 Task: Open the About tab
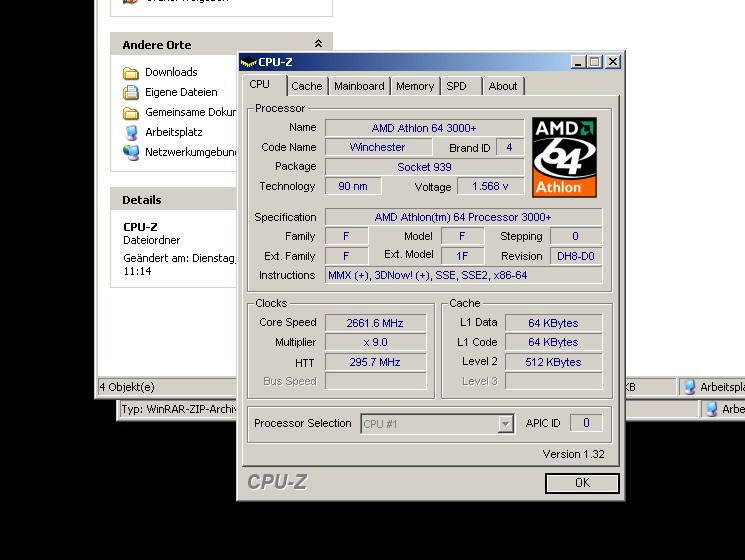tap(503, 86)
